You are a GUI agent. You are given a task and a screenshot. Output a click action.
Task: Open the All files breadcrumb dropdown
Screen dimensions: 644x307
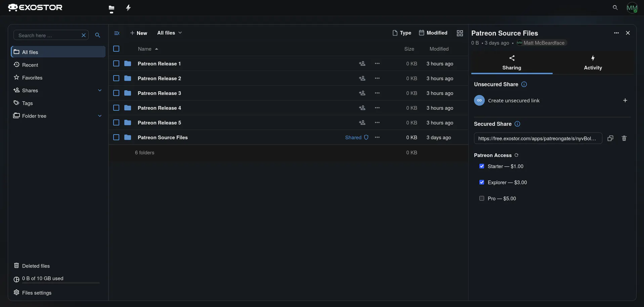(170, 33)
